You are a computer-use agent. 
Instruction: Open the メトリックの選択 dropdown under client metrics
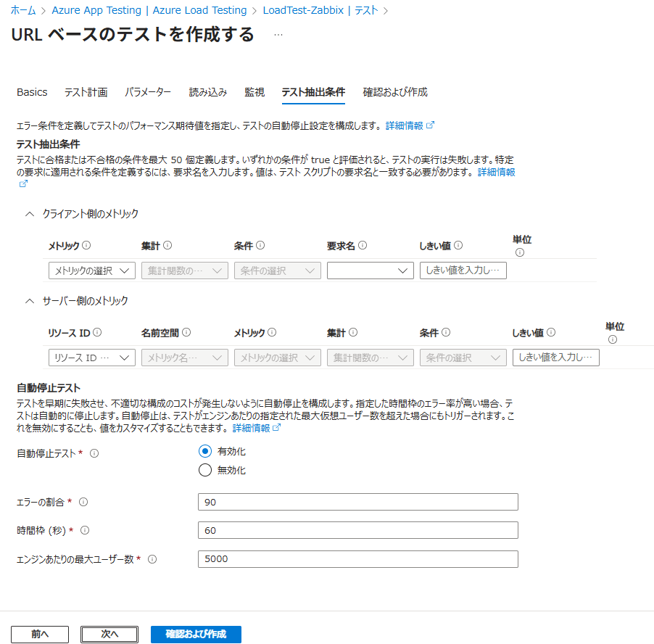(x=91, y=271)
